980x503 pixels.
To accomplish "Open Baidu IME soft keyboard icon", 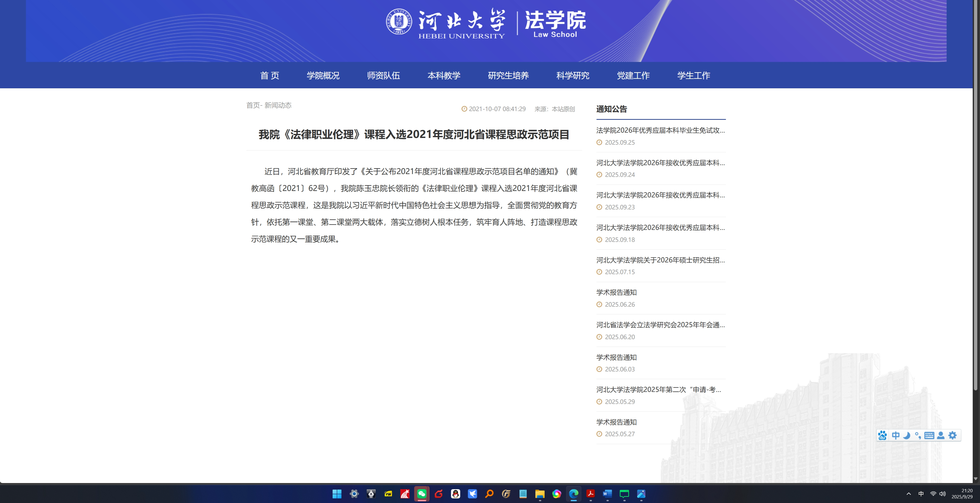I will click(929, 435).
